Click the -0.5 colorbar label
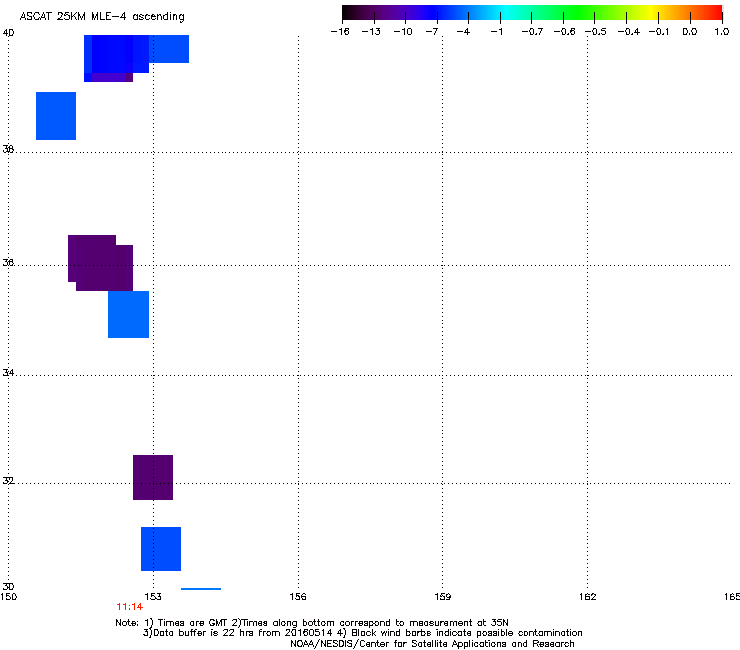 click(596, 32)
